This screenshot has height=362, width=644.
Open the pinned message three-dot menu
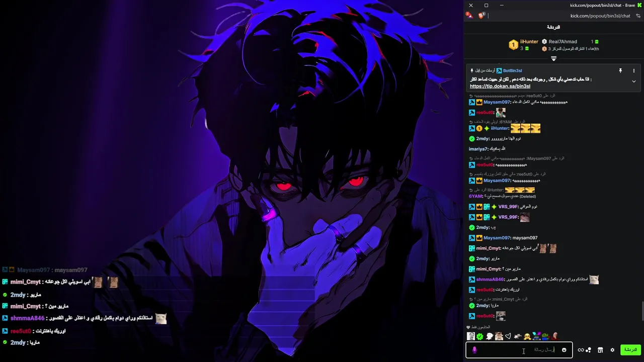tap(634, 71)
